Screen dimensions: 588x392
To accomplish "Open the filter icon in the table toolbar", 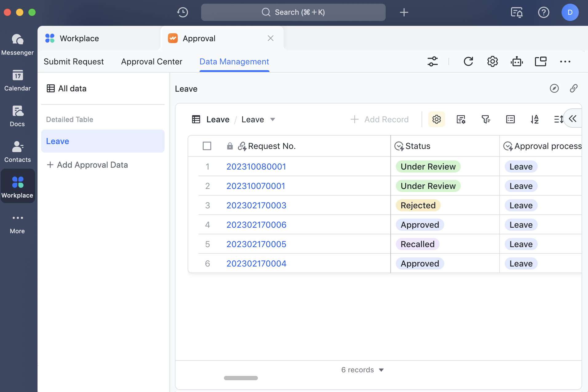I will 486,119.
